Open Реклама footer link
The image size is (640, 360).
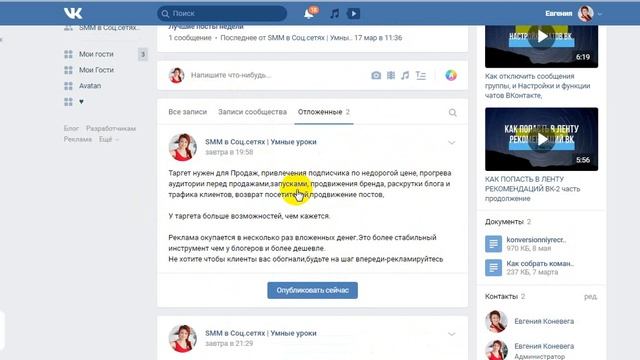78,139
